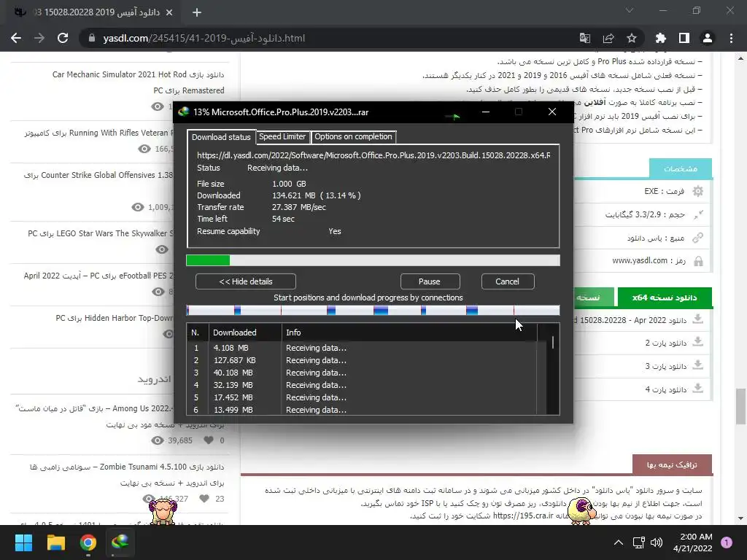Click Internet Download Manager taskbar icon
Viewport: 747px width, 560px height.
click(x=120, y=542)
